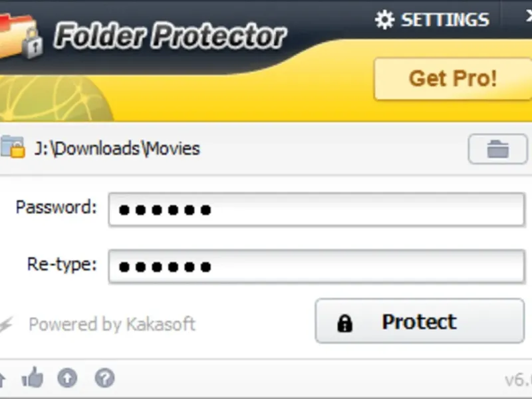
Task: Click the Get Pro! button
Action: click(452, 78)
